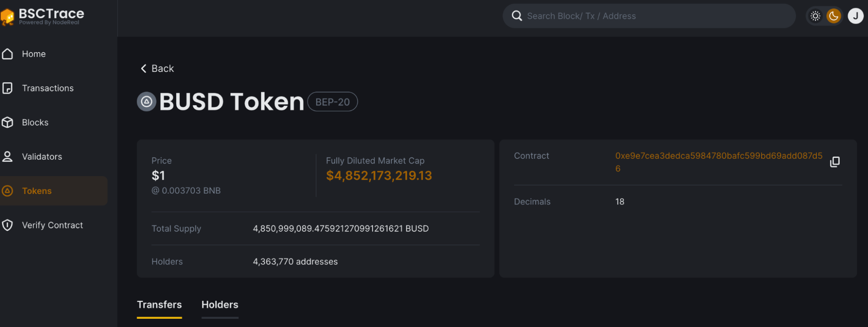Click the BUSD token logo icon

147,102
